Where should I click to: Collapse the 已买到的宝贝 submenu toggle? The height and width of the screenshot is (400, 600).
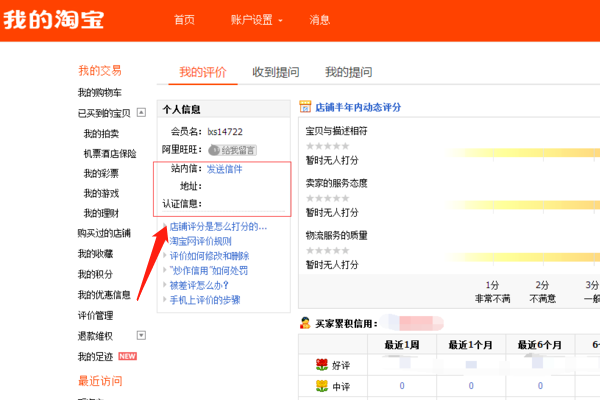click(142, 112)
